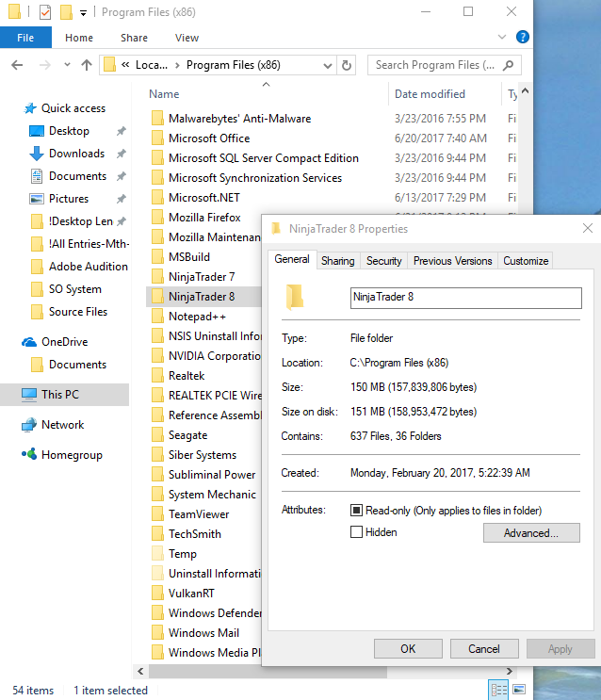Switch to the Previous Versions tab

452,261
